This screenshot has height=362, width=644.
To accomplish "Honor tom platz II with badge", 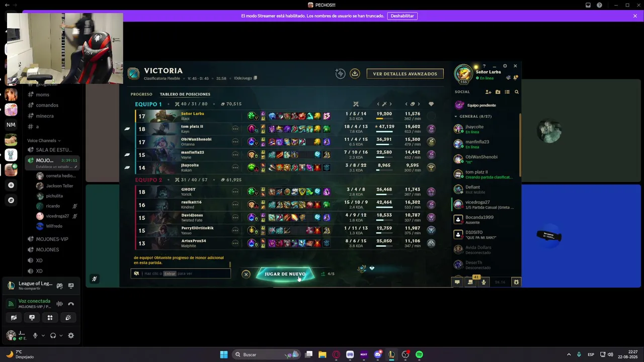I will pos(127,129).
